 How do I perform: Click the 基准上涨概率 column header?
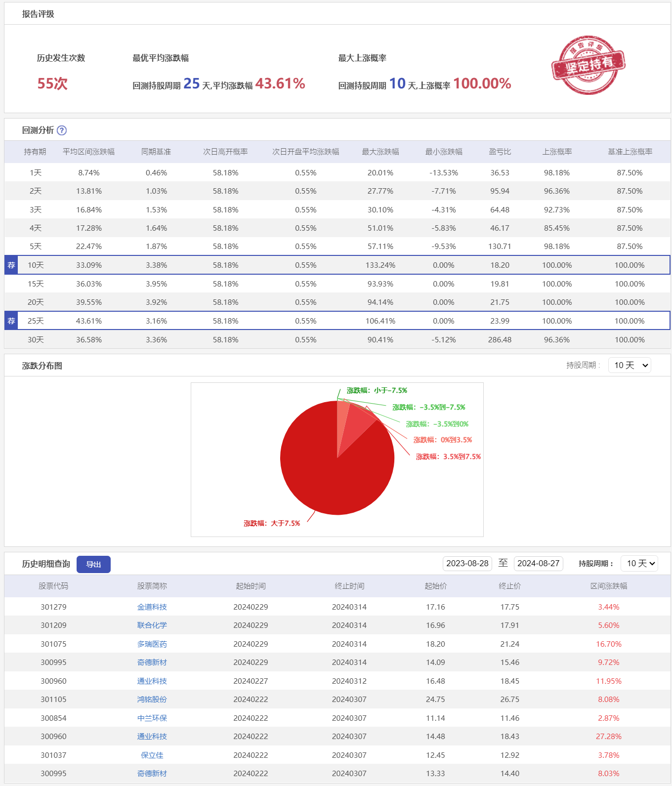tap(630, 152)
